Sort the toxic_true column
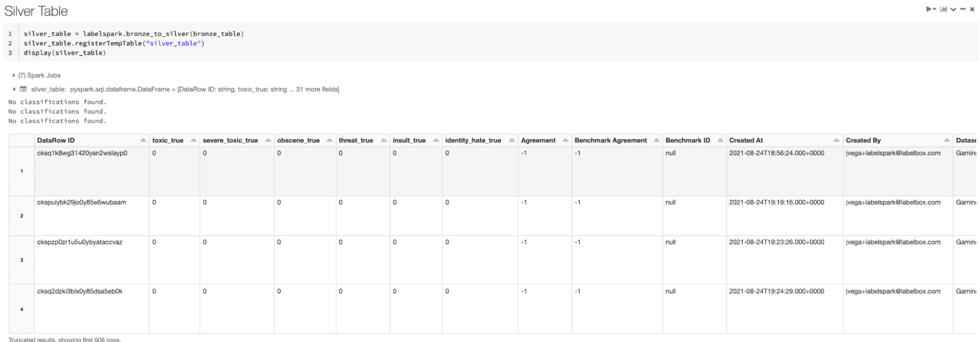Viewport: 980px width, 342px height. pyautogui.click(x=194, y=141)
